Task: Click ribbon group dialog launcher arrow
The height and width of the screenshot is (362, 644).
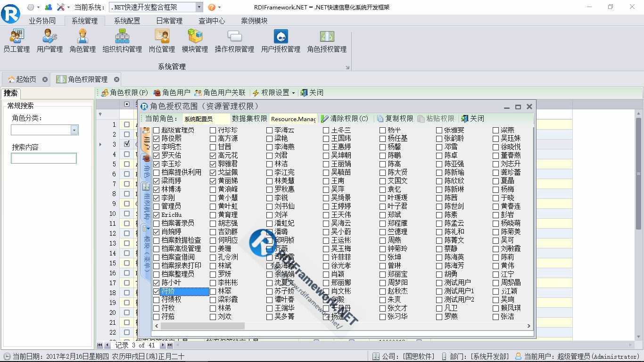Action: [x=347, y=67]
